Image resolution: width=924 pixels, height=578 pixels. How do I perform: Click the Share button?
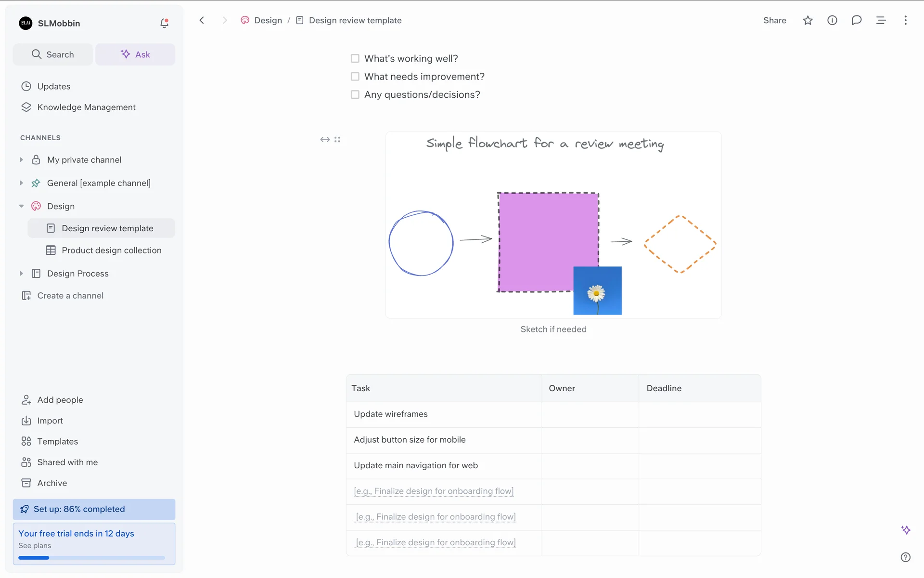coord(774,20)
